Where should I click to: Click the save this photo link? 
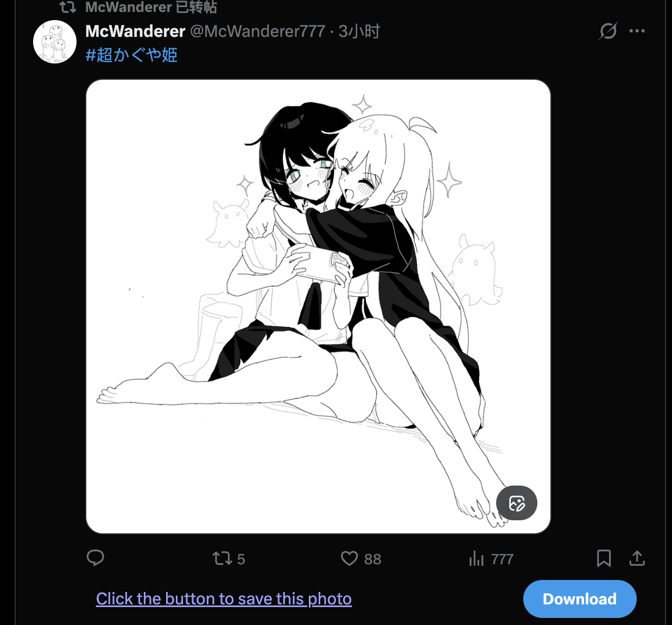click(224, 598)
